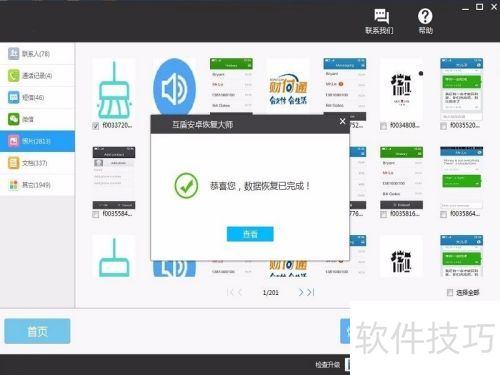Tick the checkbox for f0035816
Screen dimensions: 500x375
tap(384, 214)
